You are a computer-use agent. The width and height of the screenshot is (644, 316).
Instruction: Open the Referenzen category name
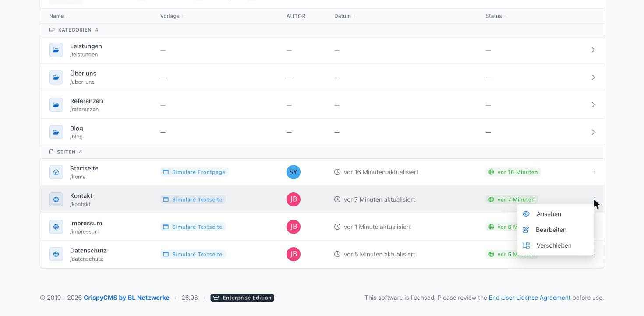coord(86,101)
